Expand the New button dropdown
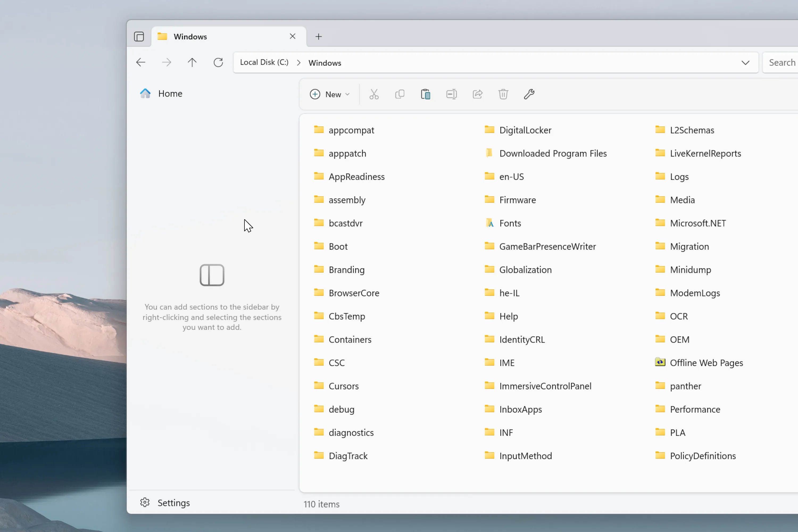This screenshot has width=798, height=532. 347,94
